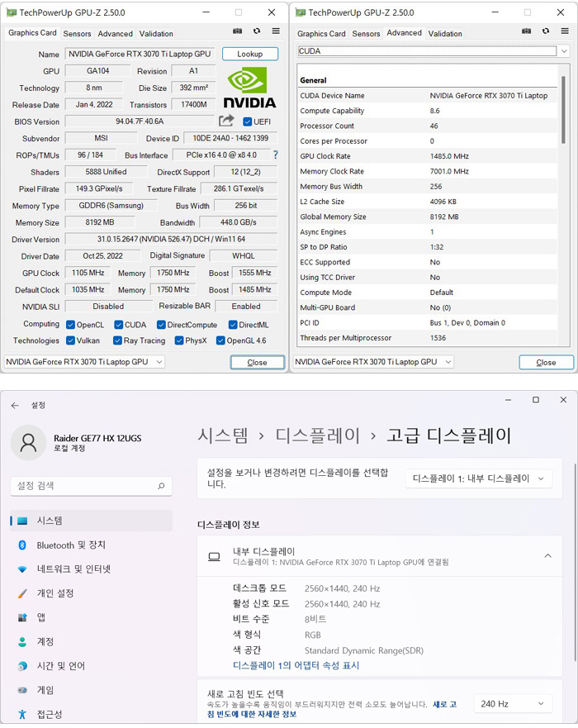
Task: Select Sensors tab in right GPU-Z window
Action: point(366,33)
